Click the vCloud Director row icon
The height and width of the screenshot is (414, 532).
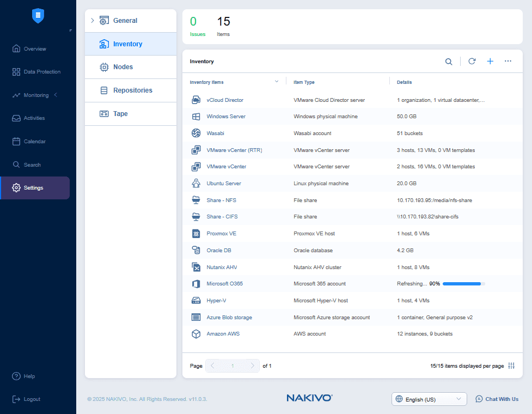tap(196, 100)
